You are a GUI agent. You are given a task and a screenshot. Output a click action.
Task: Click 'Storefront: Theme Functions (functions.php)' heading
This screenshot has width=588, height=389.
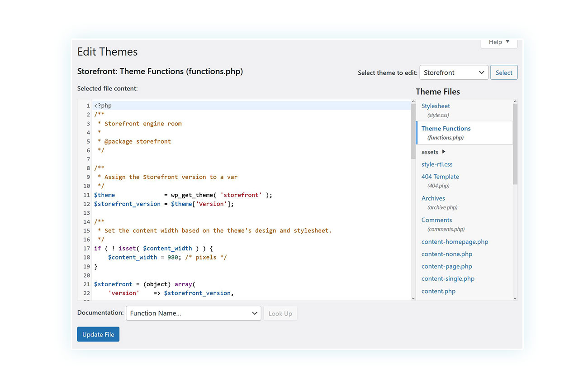tap(160, 71)
